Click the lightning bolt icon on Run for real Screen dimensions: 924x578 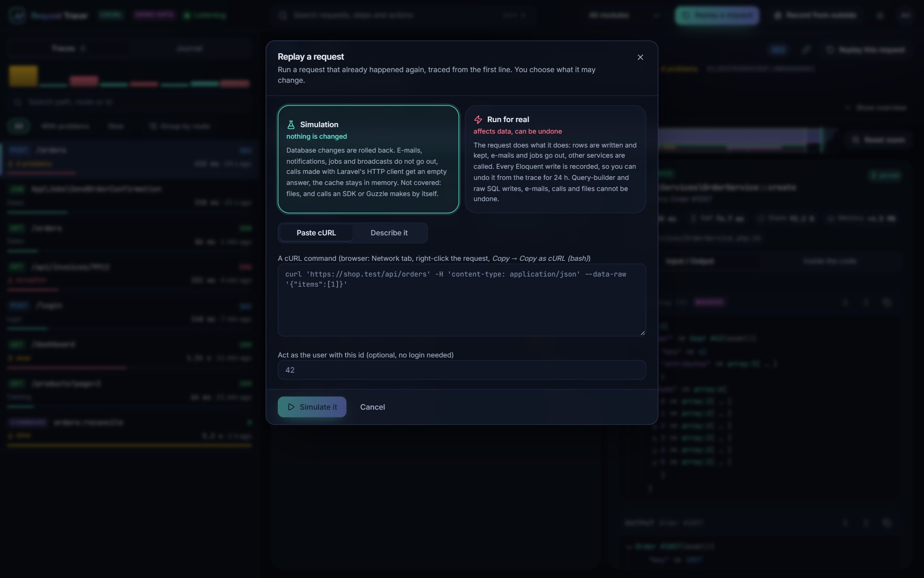[x=478, y=120]
